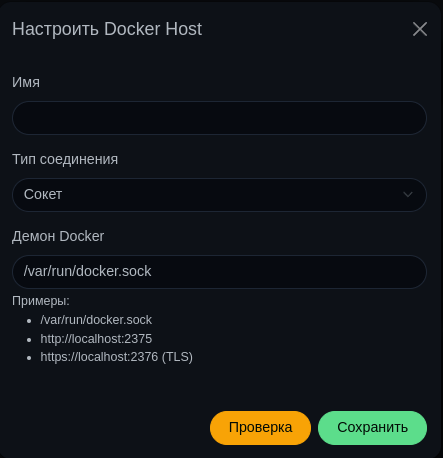This screenshot has height=458, width=443.
Task: Click the Демон Docker label
Action: pyautogui.click(x=58, y=236)
